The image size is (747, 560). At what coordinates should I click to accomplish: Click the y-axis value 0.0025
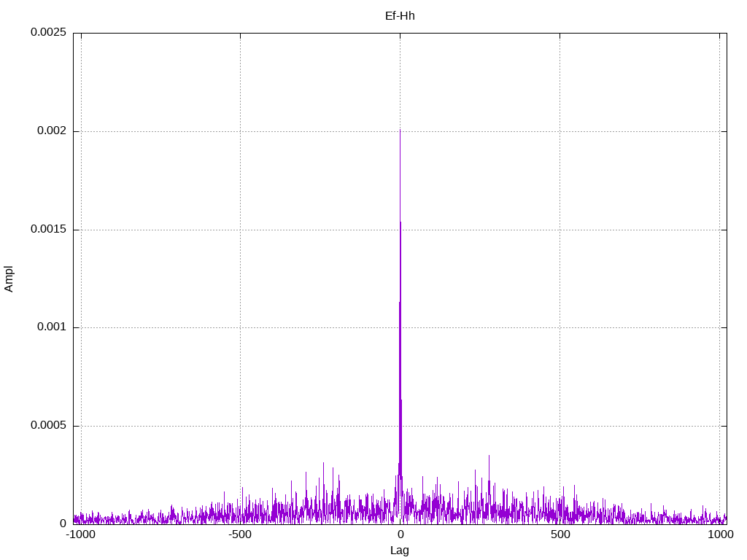click(x=48, y=32)
